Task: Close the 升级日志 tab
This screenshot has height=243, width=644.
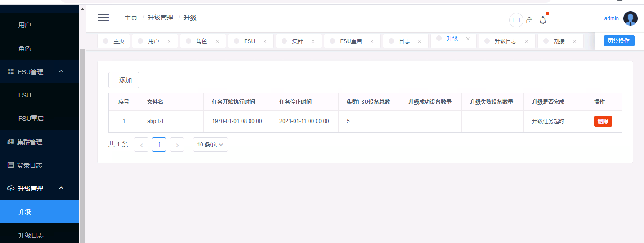Action: (526, 42)
